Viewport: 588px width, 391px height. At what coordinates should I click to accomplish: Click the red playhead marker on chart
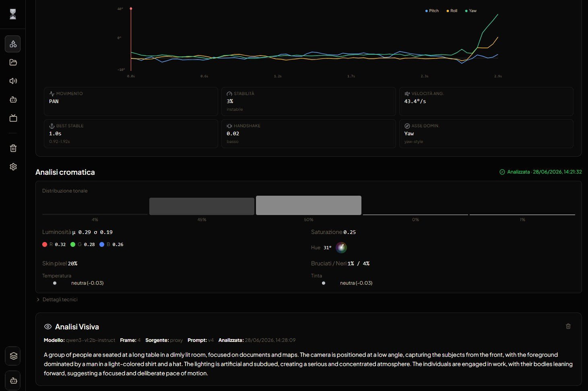coord(131,8)
